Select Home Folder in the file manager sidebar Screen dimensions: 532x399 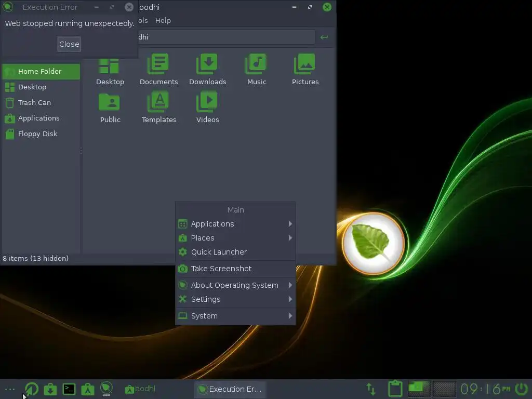coord(41,71)
